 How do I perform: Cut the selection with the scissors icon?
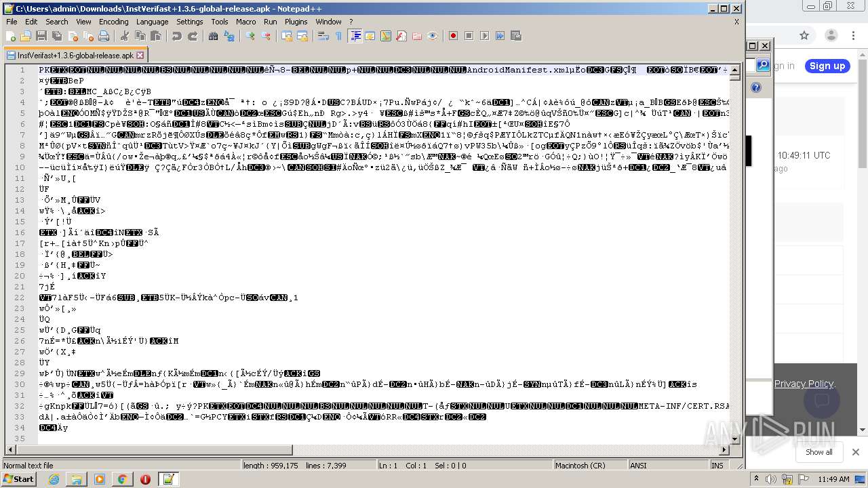pyautogui.click(x=125, y=36)
